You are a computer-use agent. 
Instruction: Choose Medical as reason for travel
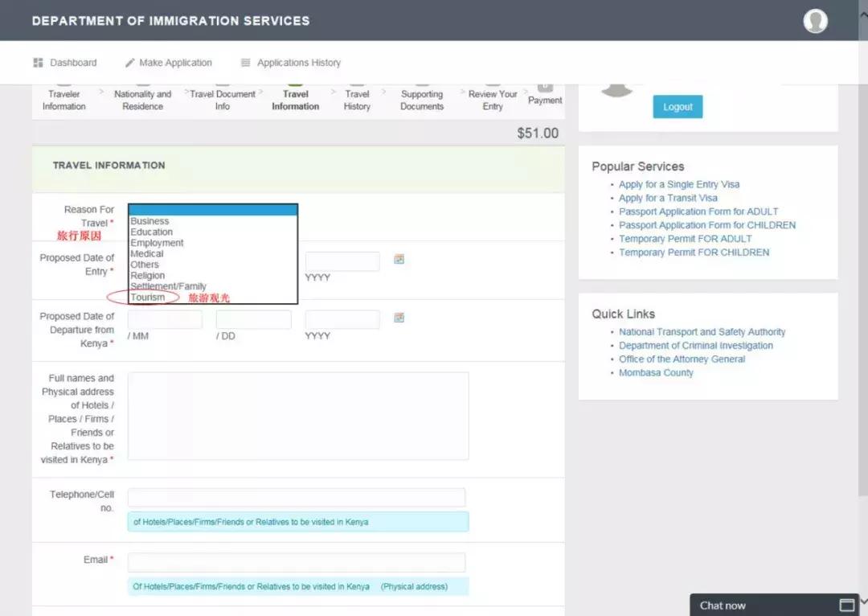213,253
